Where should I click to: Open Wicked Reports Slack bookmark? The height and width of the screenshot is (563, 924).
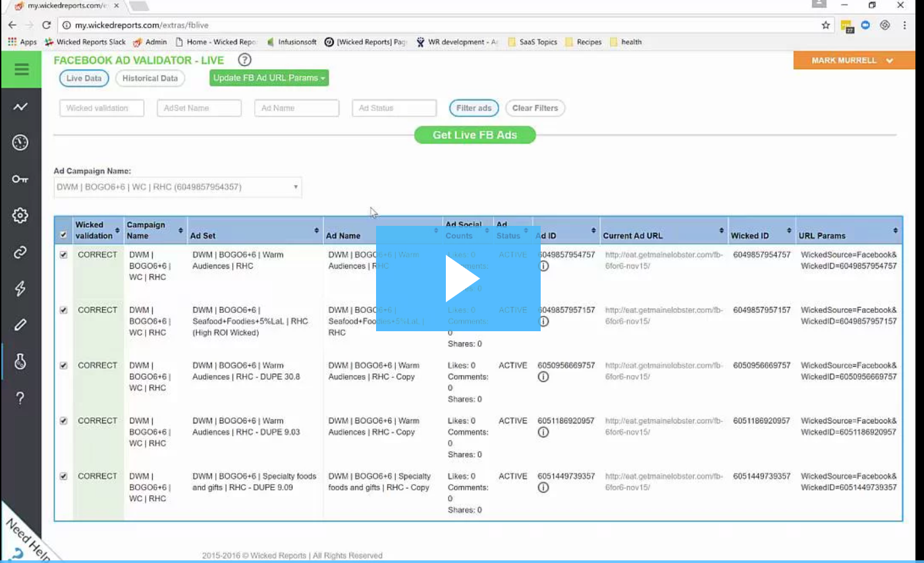tap(85, 42)
